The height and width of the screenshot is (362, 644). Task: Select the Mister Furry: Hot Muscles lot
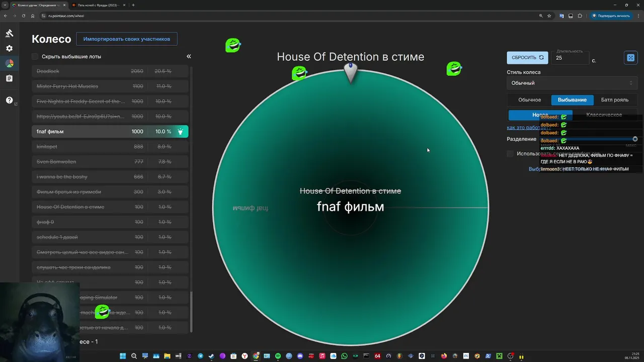pyautogui.click(x=110, y=86)
